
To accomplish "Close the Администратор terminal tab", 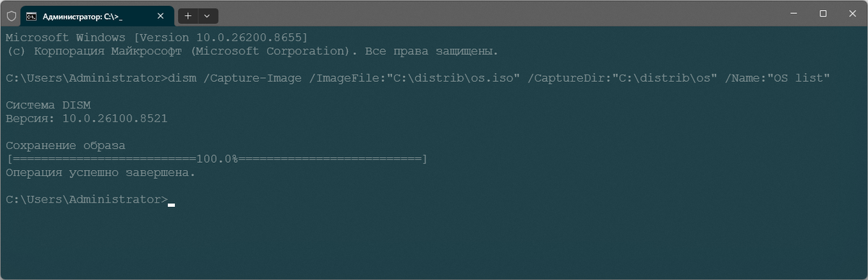I will click(161, 15).
